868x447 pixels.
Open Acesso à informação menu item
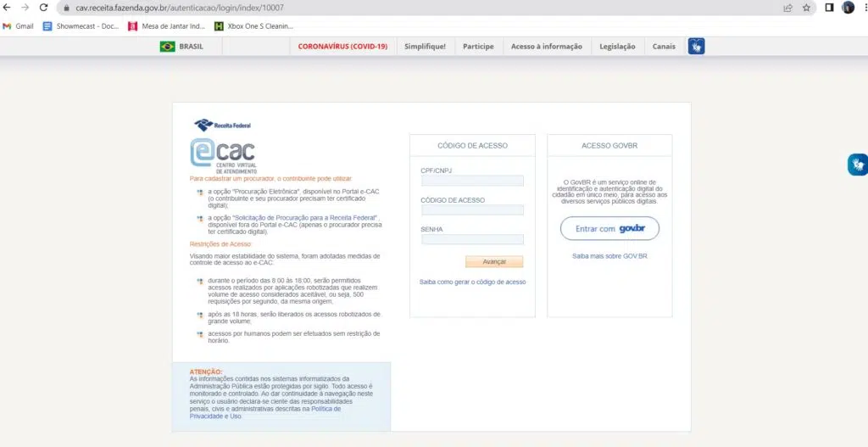pyautogui.click(x=547, y=47)
